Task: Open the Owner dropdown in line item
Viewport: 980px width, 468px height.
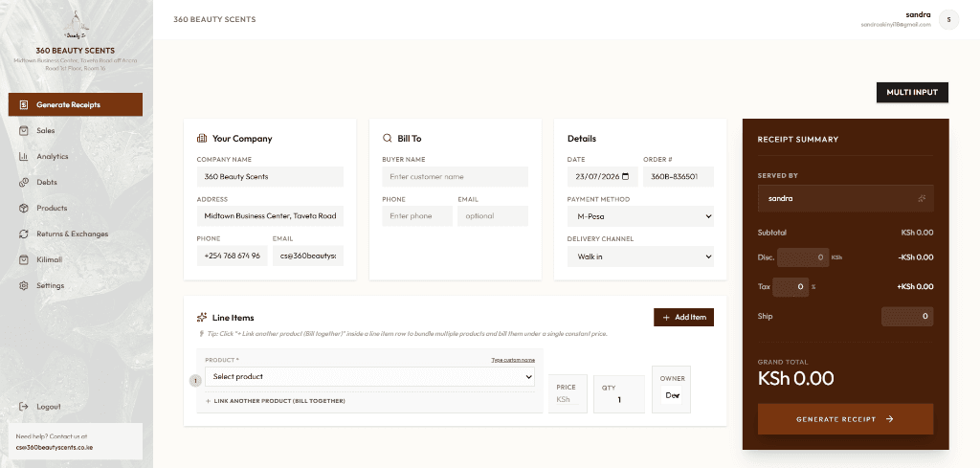Action: click(x=672, y=395)
